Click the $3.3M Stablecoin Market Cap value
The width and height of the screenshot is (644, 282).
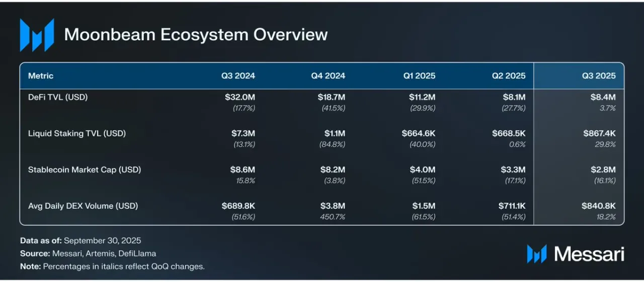514,170
